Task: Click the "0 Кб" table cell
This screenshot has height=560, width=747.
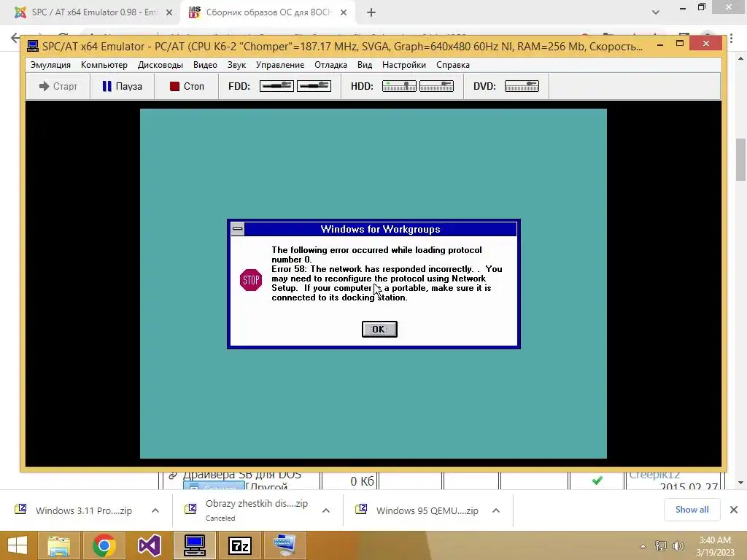Action: point(362,481)
